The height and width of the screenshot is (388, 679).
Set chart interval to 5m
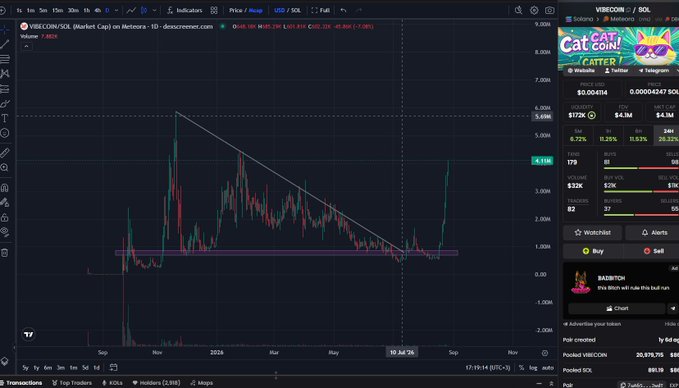point(43,10)
